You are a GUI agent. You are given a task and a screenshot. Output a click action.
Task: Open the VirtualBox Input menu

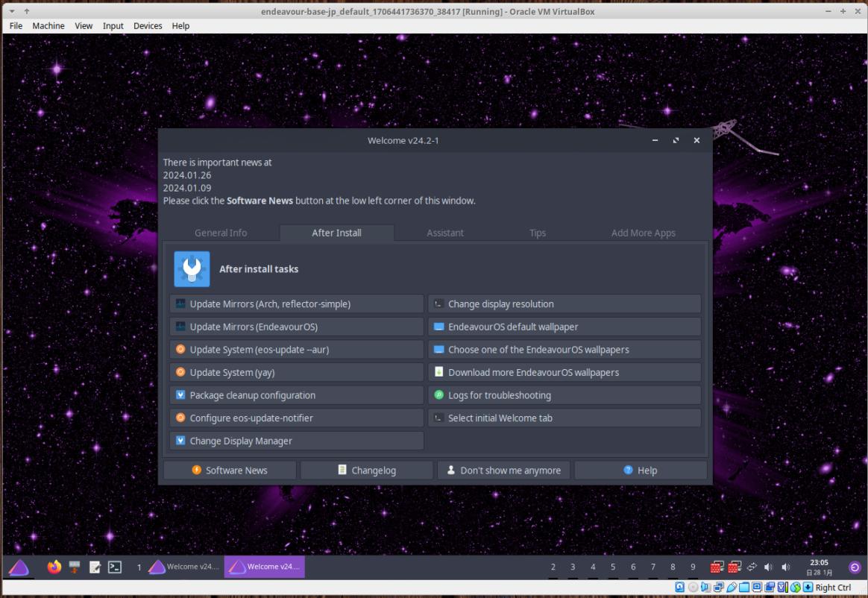(113, 25)
